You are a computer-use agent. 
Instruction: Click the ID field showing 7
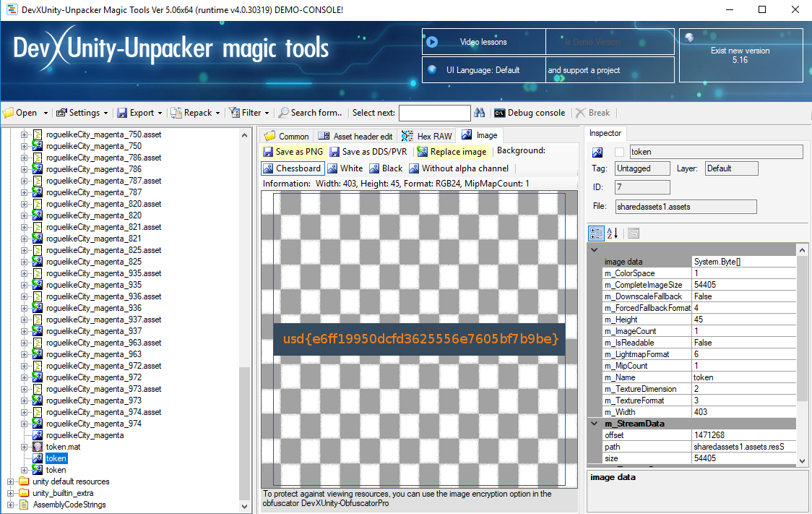coord(642,187)
